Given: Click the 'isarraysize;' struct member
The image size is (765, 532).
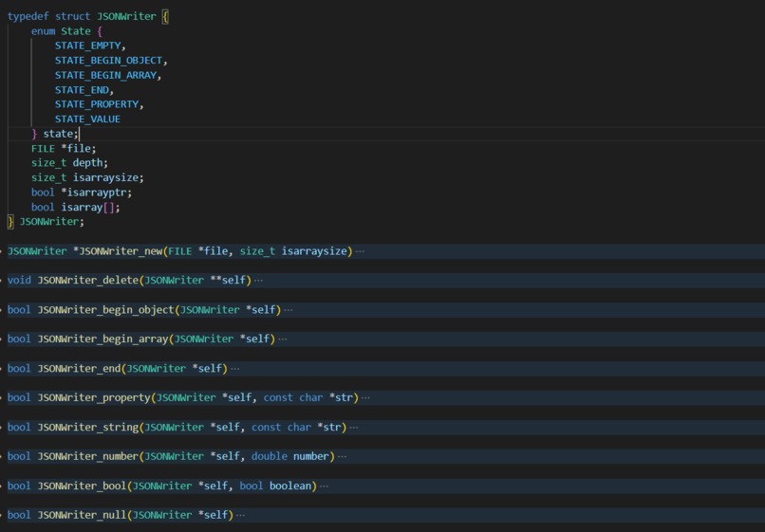Looking at the screenshot, I should click(x=108, y=177).
